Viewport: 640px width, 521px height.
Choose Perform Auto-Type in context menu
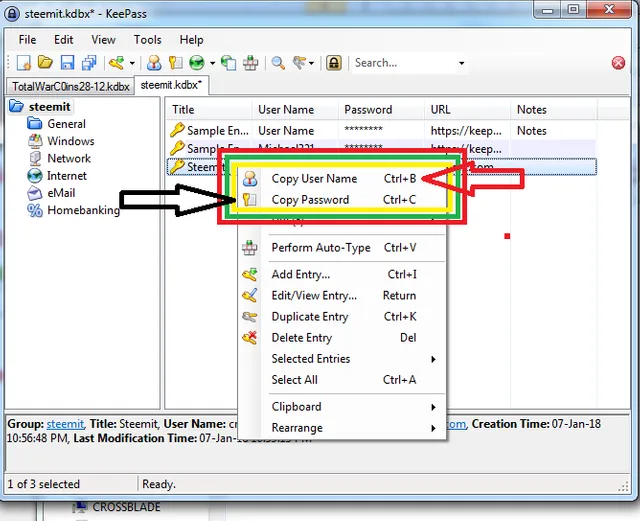(x=343, y=248)
